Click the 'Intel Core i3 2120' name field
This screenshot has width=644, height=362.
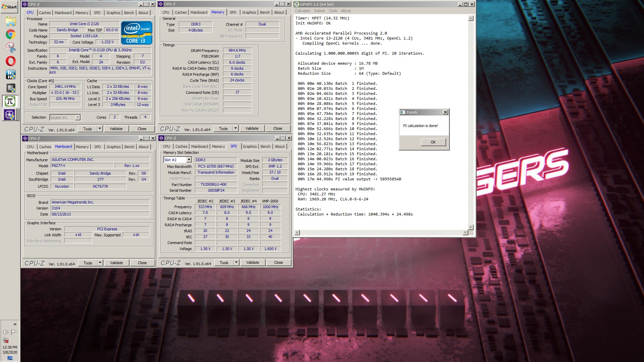(84, 24)
